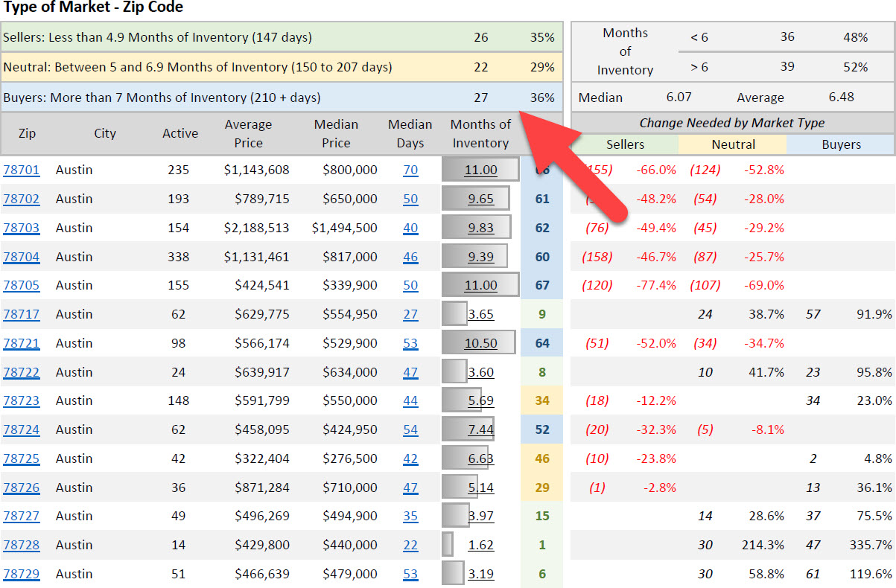
Task: Click the 78717 zip code link
Action: (21, 314)
